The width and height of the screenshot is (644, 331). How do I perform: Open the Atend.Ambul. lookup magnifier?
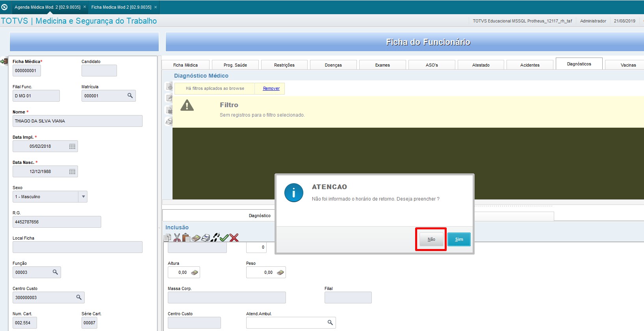coord(330,323)
